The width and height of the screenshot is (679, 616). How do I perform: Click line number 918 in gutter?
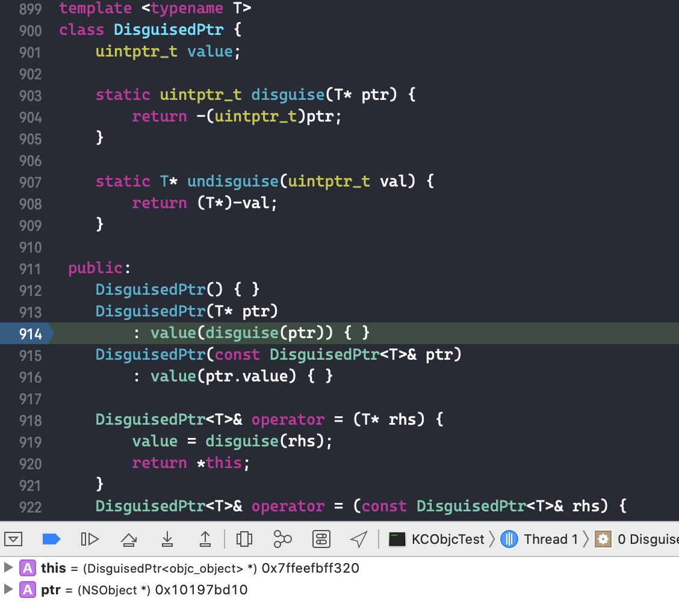pyautogui.click(x=30, y=420)
